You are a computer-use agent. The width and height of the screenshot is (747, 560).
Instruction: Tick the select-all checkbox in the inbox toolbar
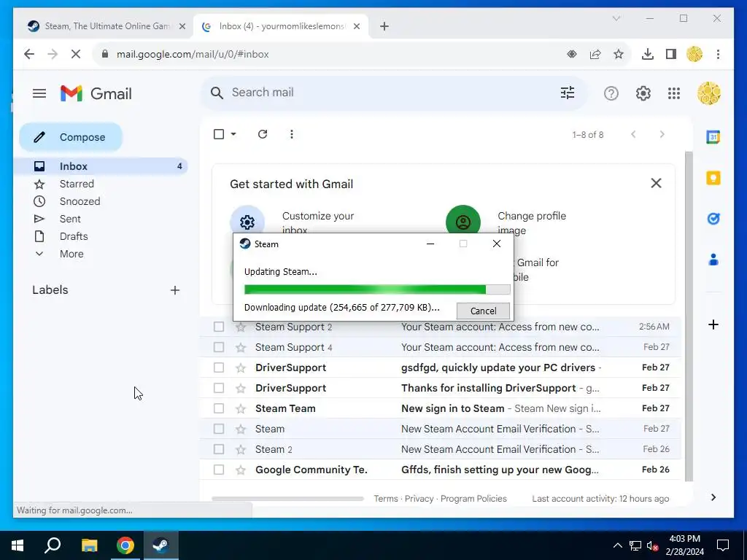click(x=219, y=134)
